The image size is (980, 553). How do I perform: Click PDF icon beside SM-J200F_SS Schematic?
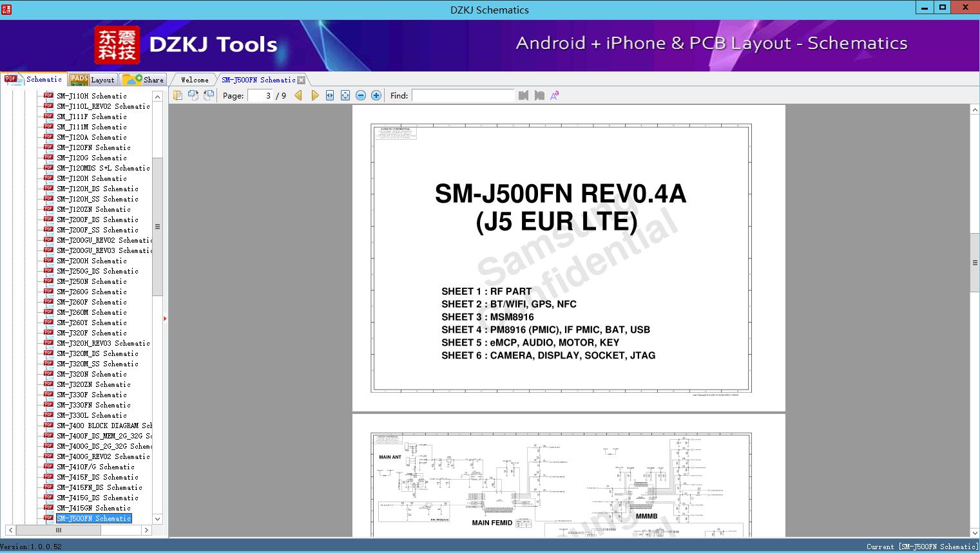point(48,229)
